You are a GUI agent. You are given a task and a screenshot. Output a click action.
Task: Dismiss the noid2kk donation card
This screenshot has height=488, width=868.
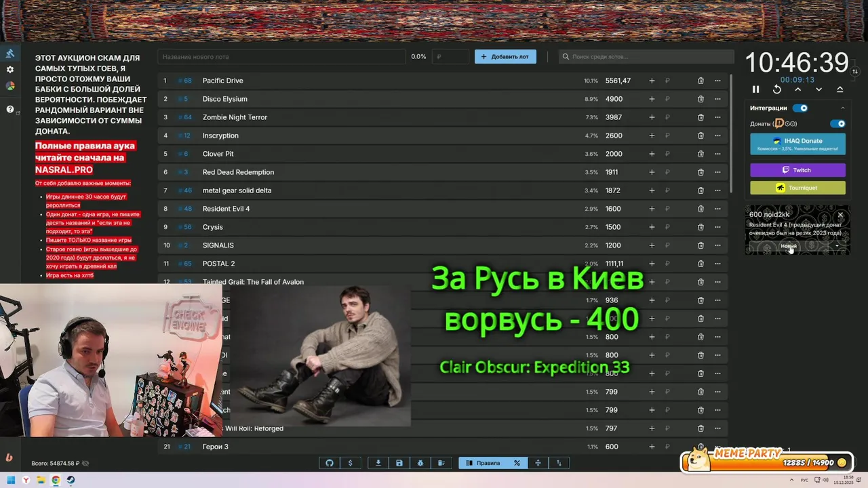tap(840, 215)
